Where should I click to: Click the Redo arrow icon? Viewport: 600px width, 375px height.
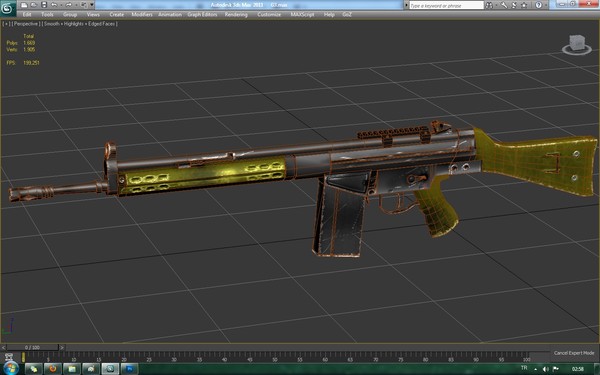[x=68, y=5]
